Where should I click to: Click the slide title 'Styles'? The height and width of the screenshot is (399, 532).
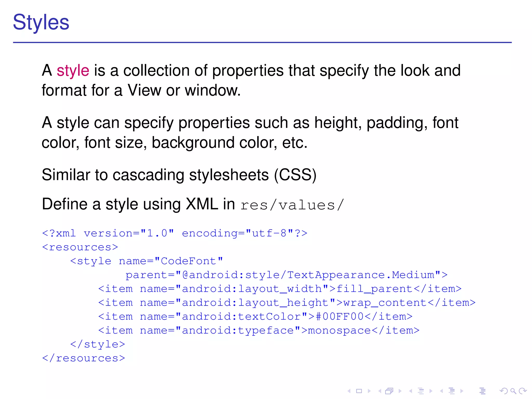41,23
